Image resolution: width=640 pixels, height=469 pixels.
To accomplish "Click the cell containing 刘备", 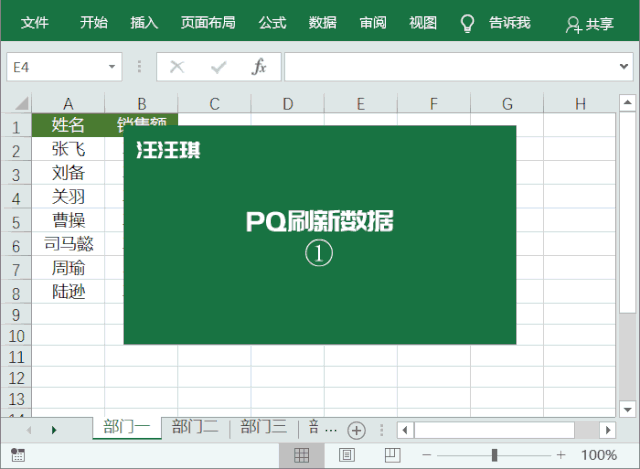I will pyautogui.click(x=68, y=173).
